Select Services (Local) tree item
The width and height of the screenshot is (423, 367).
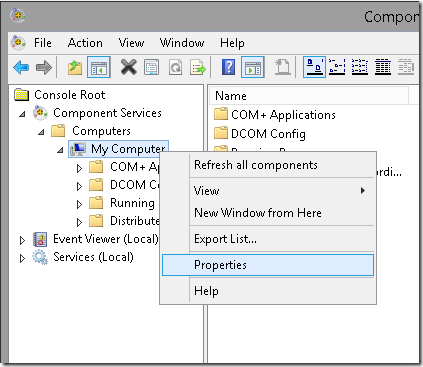pyautogui.click(x=93, y=257)
